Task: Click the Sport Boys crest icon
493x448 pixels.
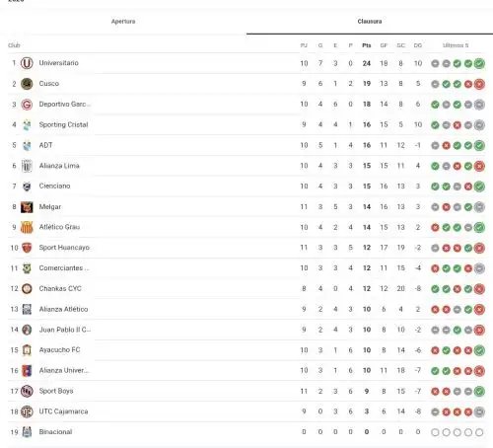Action: point(27,391)
